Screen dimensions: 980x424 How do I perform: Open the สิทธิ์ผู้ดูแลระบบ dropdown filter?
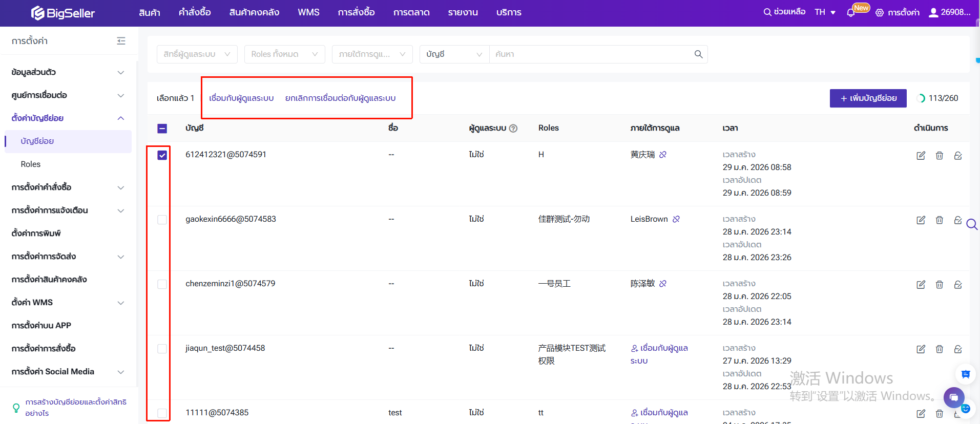click(x=197, y=54)
